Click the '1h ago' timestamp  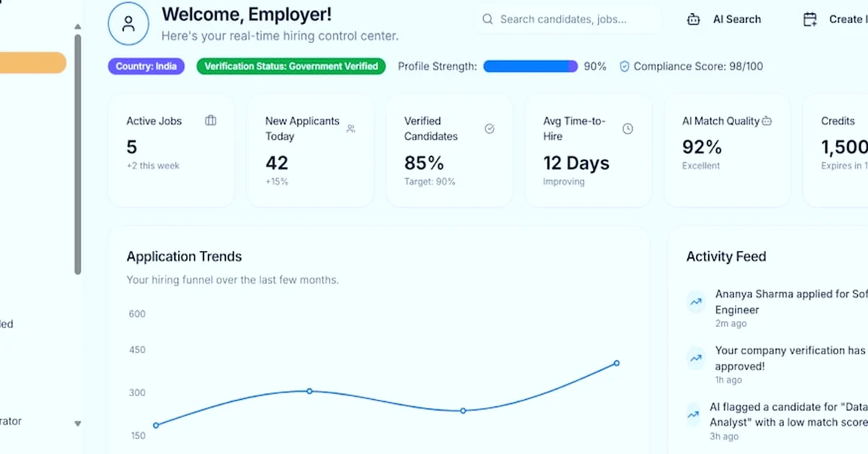click(x=728, y=380)
